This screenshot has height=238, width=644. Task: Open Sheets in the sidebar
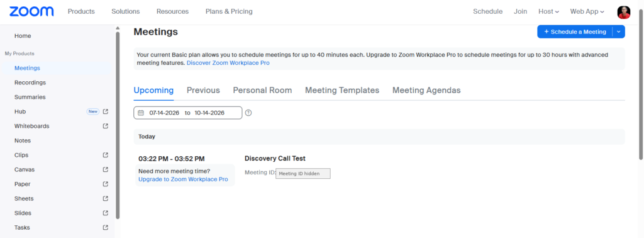24,198
